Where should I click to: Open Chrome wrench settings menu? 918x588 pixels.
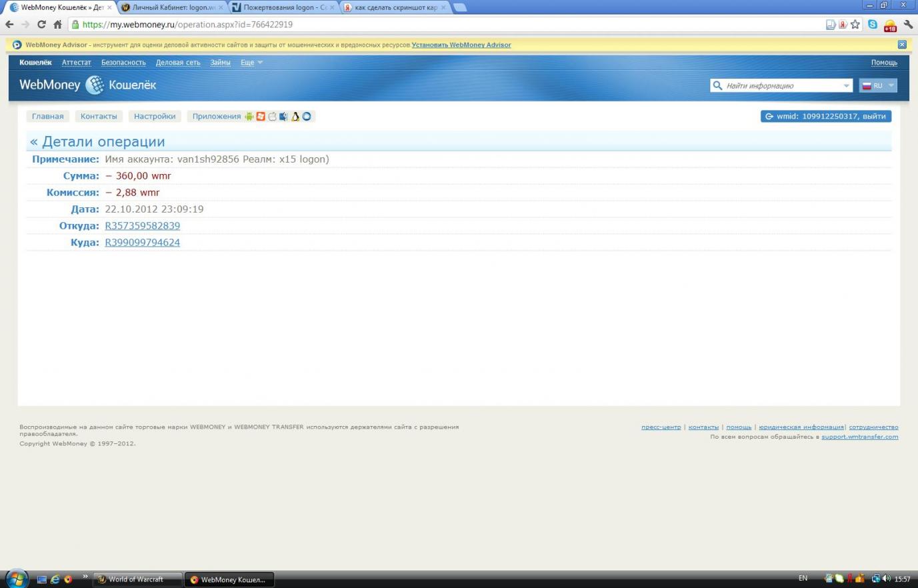[908, 25]
